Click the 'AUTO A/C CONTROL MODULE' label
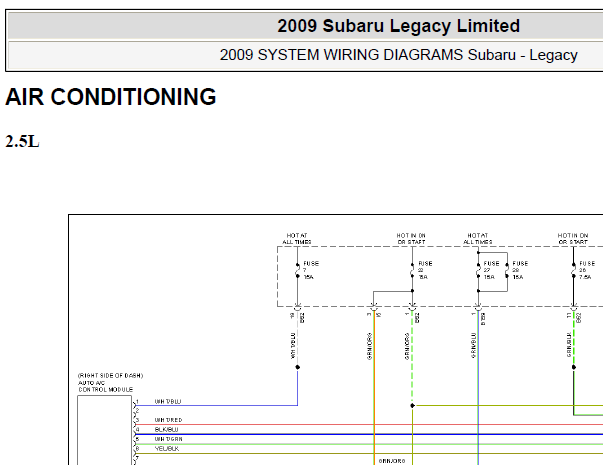 (x=105, y=386)
